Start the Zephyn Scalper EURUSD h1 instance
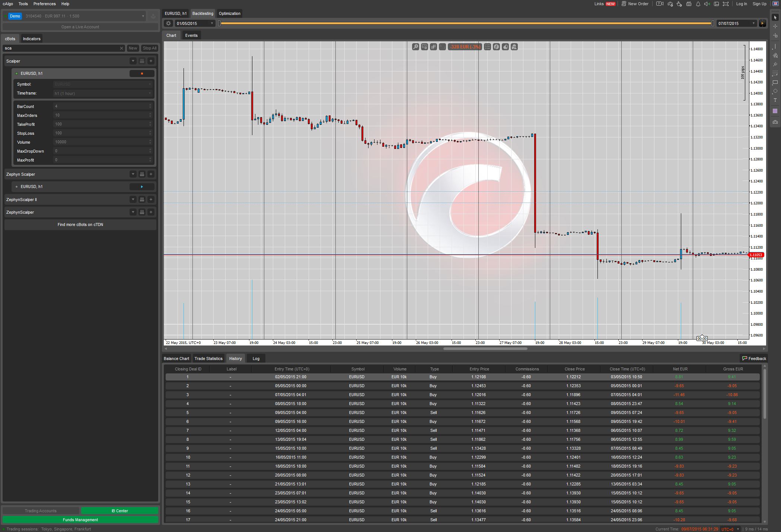Screen dimensions: 781x532 142,187
